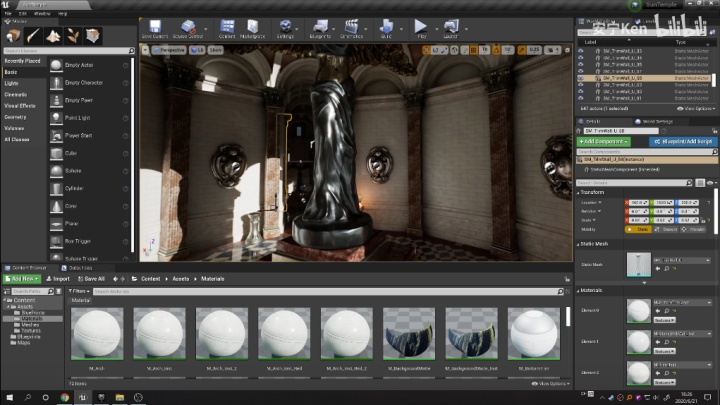Click the Blueprint/Add Script button
The height and width of the screenshot is (405, 720).
click(x=683, y=141)
